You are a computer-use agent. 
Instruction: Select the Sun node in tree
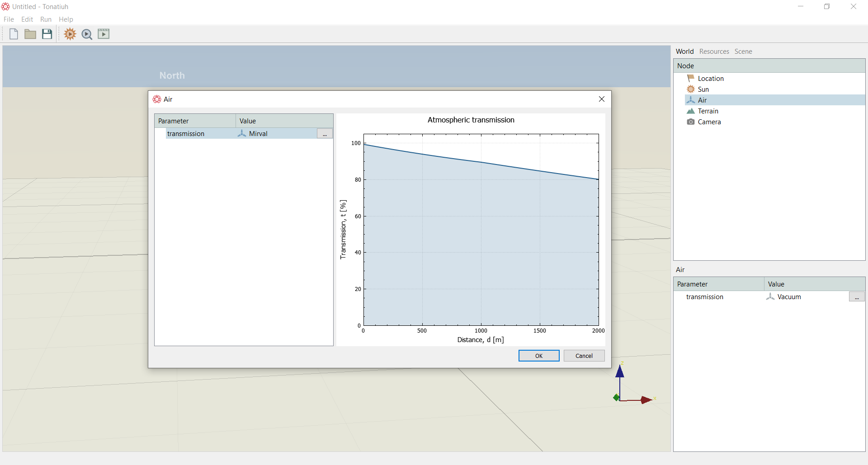703,89
